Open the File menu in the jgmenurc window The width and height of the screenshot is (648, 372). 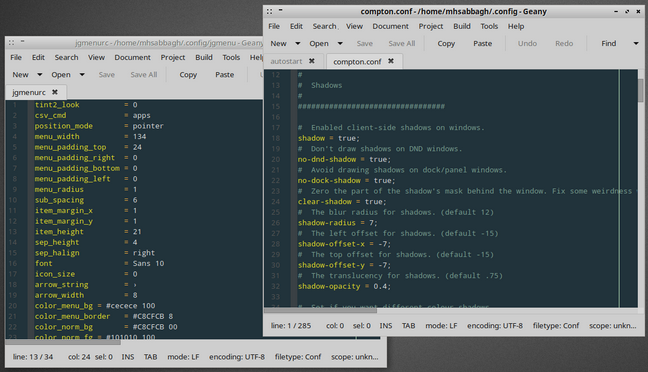point(16,57)
